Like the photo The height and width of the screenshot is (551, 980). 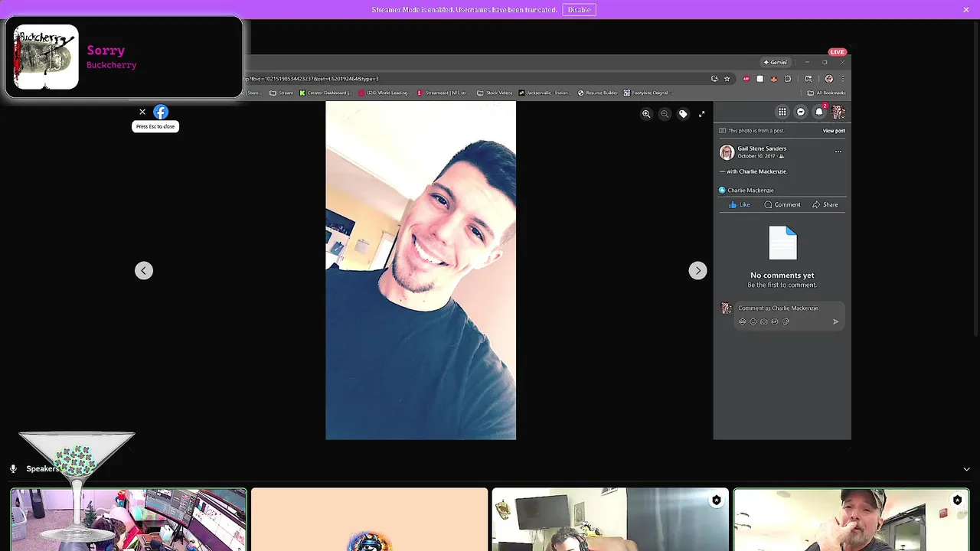pyautogui.click(x=740, y=204)
